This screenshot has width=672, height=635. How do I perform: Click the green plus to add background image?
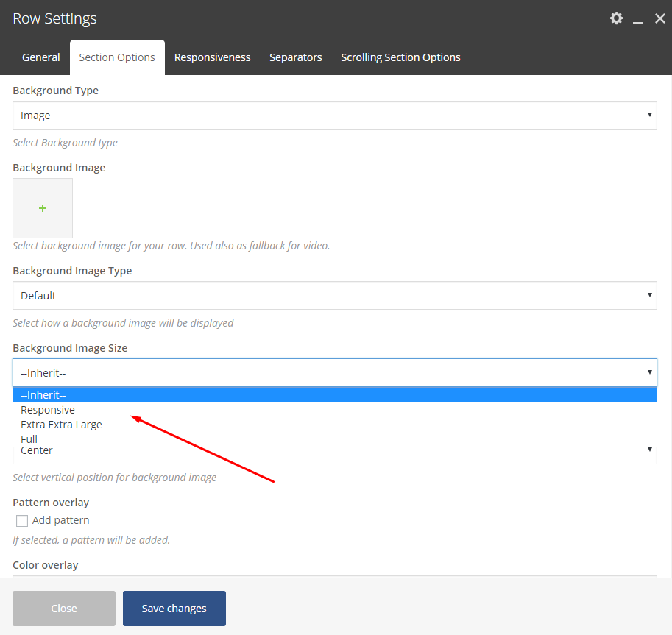43,208
